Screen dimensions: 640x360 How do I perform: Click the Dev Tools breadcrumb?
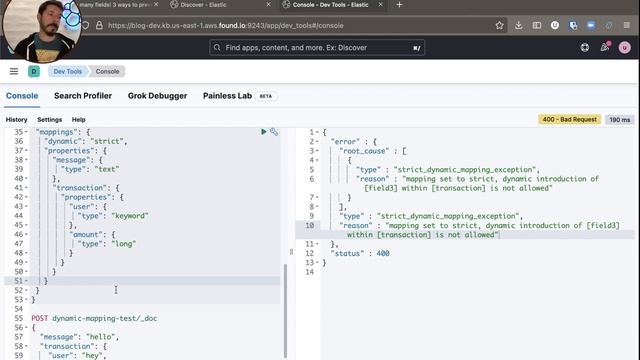[x=67, y=71]
